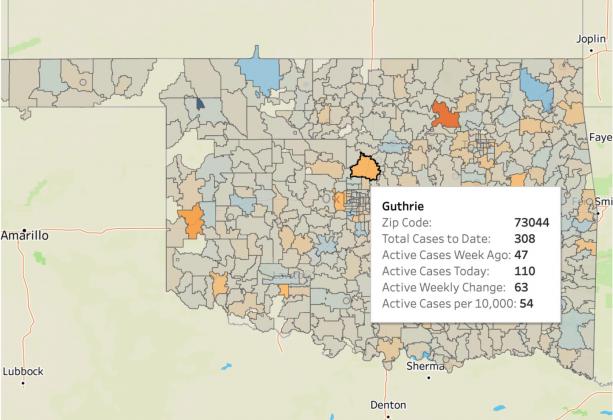Select the blue zip region in northeast Oklahoma

pyautogui.click(x=536, y=90)
